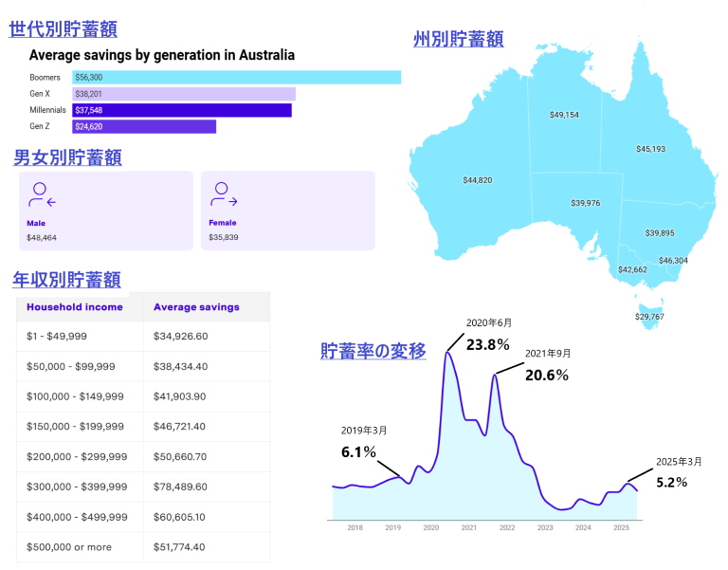Click the 年収別貯蓄額 heading link

click(66, 279)
